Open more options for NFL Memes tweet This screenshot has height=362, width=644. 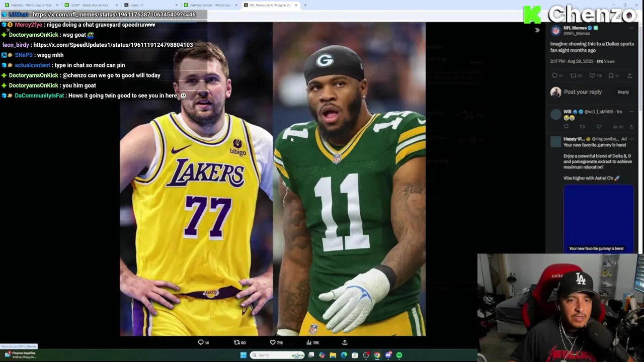click(630, 28)
